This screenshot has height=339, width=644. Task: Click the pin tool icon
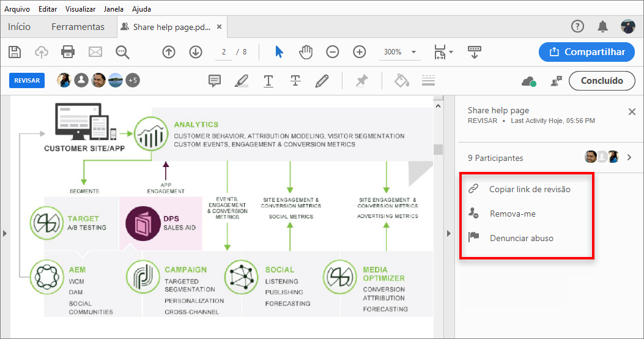(x=362, y=81)
